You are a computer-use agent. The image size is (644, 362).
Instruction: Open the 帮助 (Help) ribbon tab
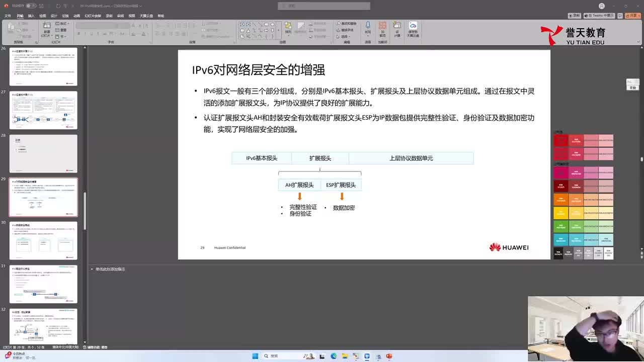[x=161, y=16]
